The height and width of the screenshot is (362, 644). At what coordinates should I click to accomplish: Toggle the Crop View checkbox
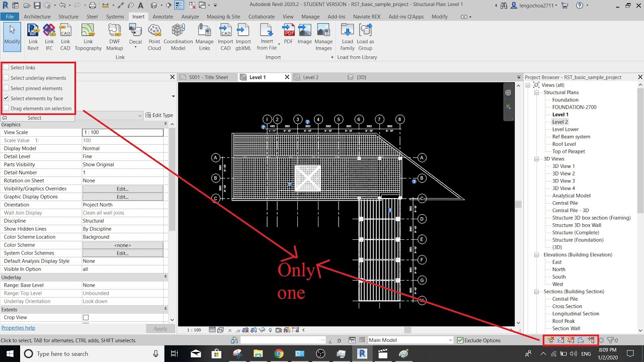[x=86, y=317]
